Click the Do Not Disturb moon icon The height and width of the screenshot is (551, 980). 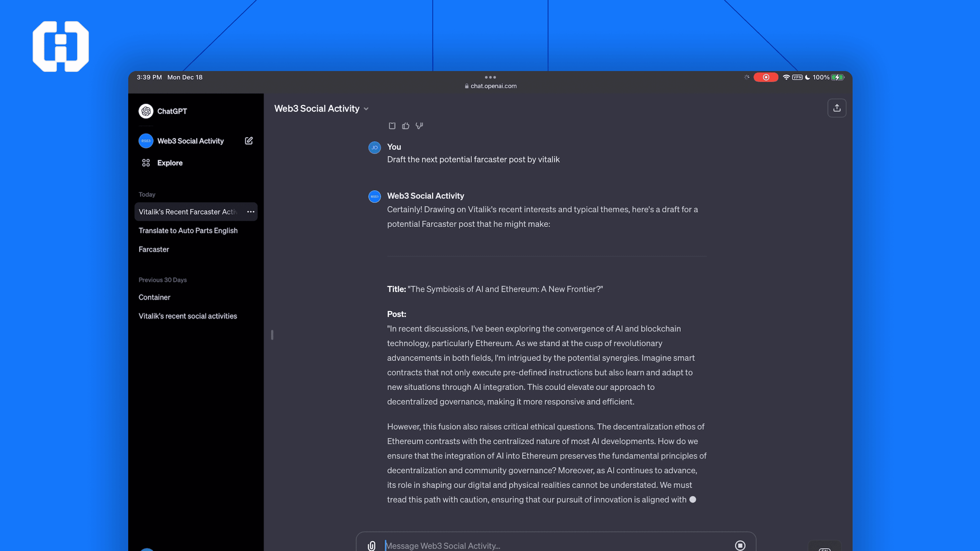coord(807,77)
